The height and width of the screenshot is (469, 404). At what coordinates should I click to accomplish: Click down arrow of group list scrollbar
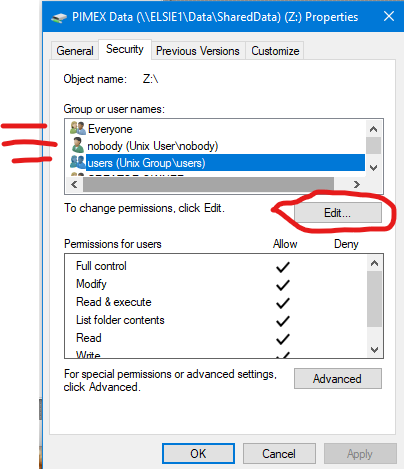click(374, 167)
